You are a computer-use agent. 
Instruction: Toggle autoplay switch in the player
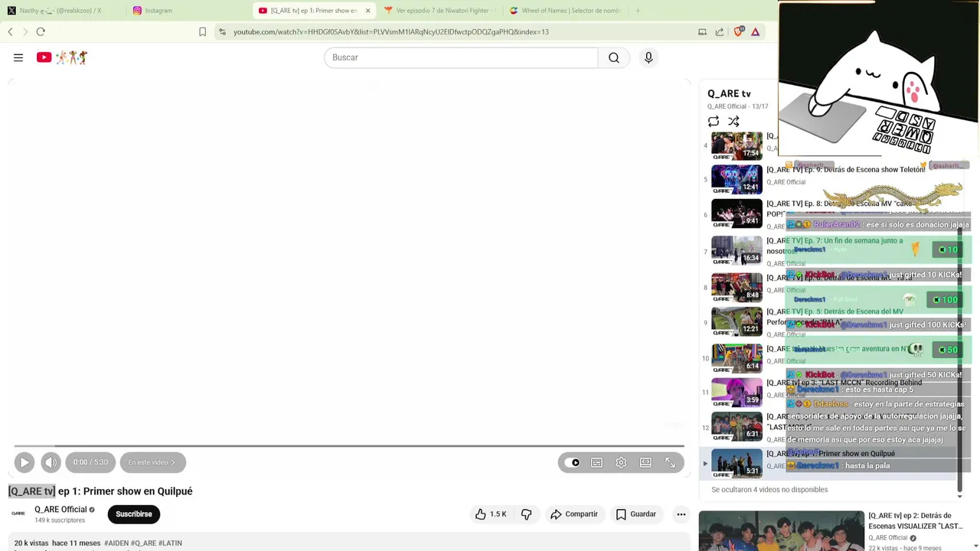(573, 462)
